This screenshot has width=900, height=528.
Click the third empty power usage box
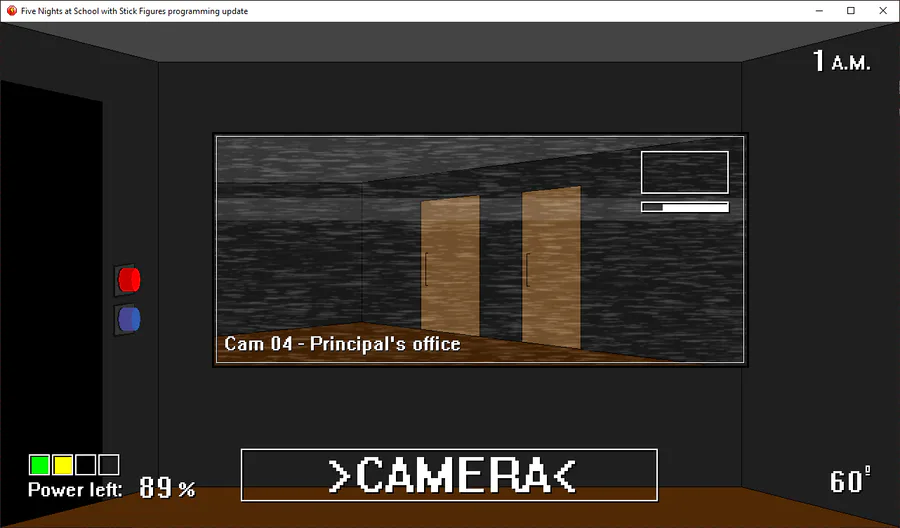[86, 465]
